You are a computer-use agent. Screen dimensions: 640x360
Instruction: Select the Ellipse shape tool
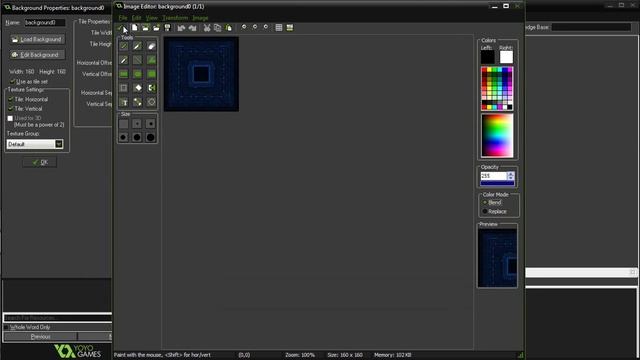click(x=137, y=74)
